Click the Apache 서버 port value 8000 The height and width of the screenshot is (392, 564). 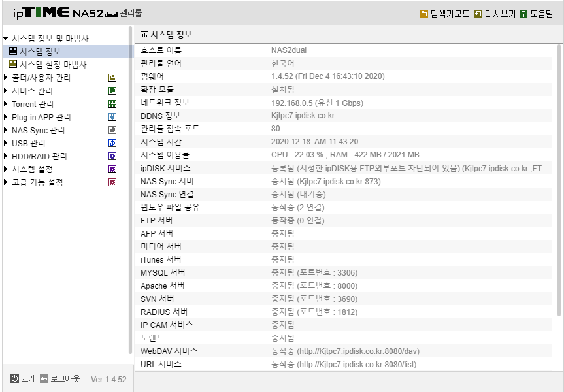click(346, 286)
